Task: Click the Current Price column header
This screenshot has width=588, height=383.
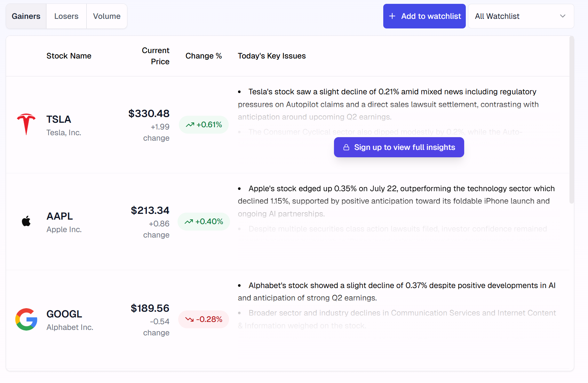Action: click(x=156, y=56)
